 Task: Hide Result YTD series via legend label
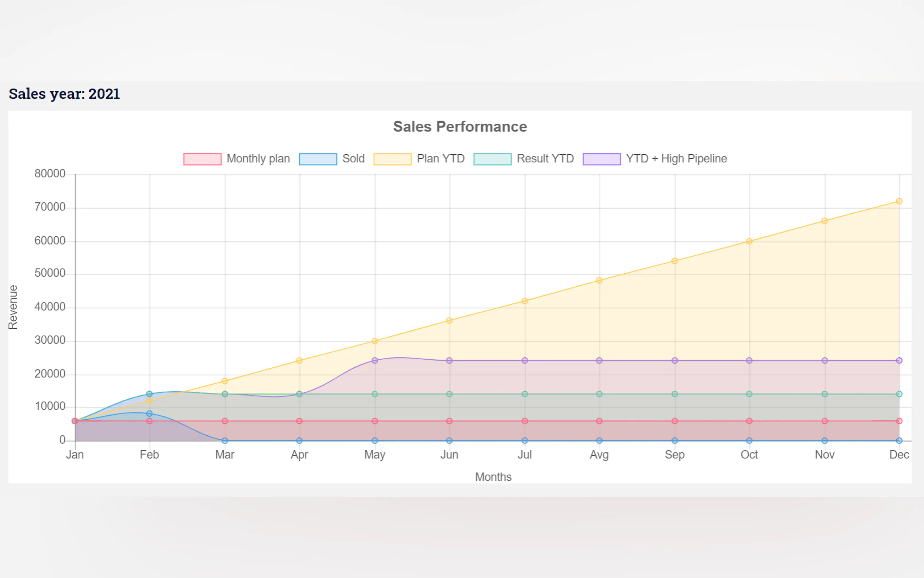[545, 159]
